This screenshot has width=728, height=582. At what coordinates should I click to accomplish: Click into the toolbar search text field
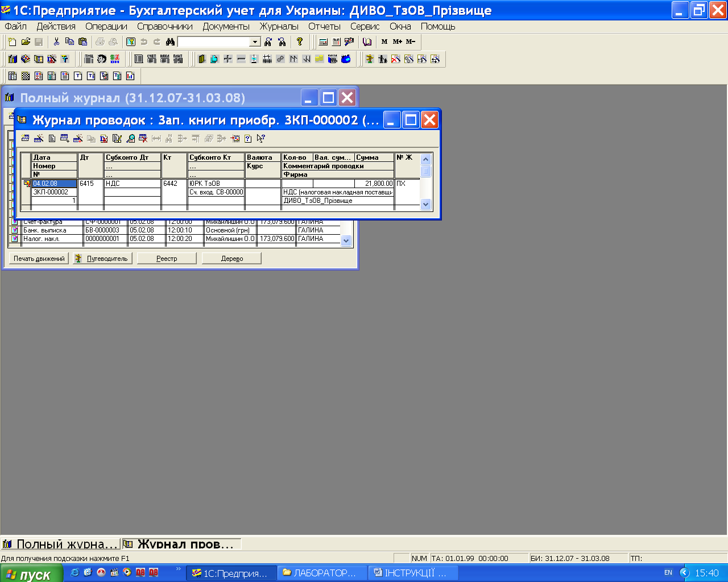tap(214, 42)
